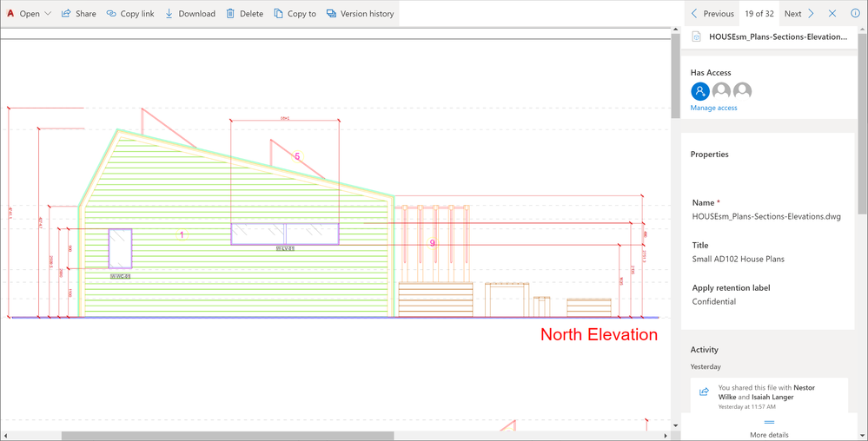Open Version history
This screenshot has width=868, height=441.
(361, 13)
